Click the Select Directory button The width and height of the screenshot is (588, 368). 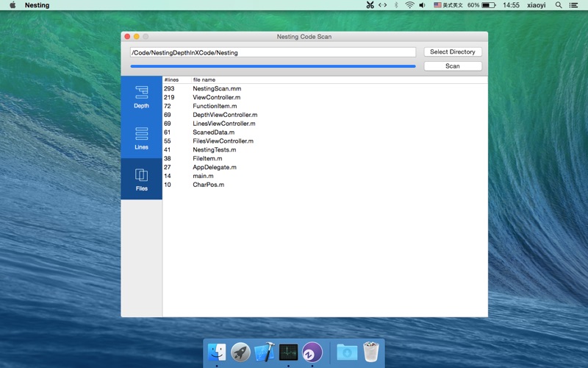coord(453,52)
